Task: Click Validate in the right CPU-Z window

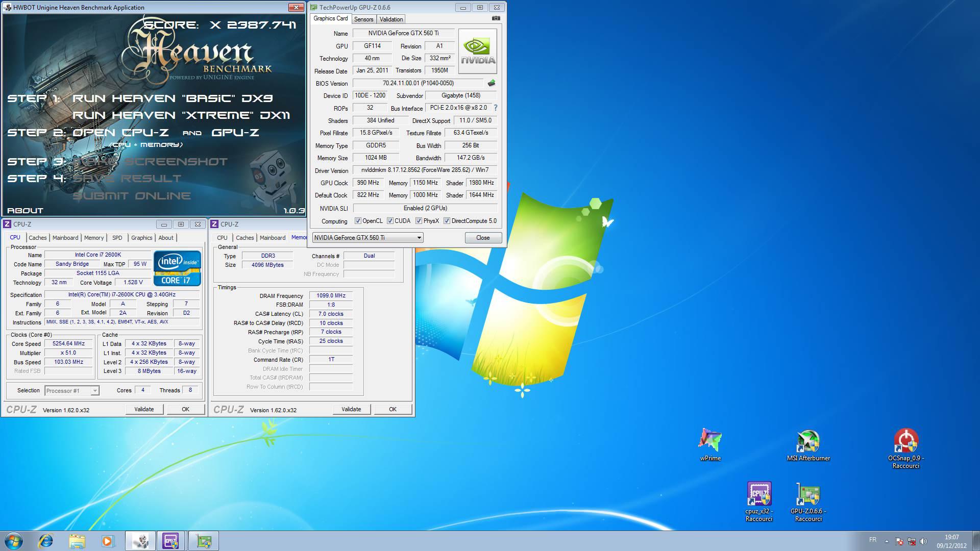Action: pyautogui.click(x=351, y=409)
